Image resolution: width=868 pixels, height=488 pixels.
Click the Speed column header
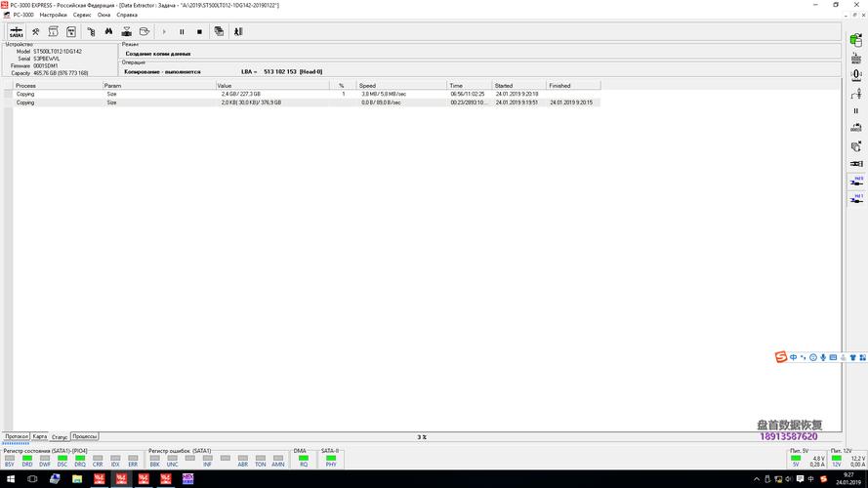tap(367, 86)
